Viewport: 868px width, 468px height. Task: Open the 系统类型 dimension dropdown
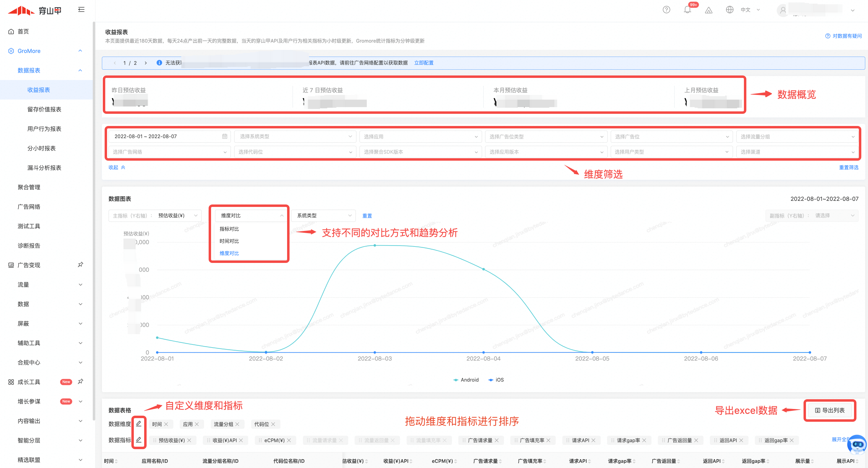[x=324, y=215]
